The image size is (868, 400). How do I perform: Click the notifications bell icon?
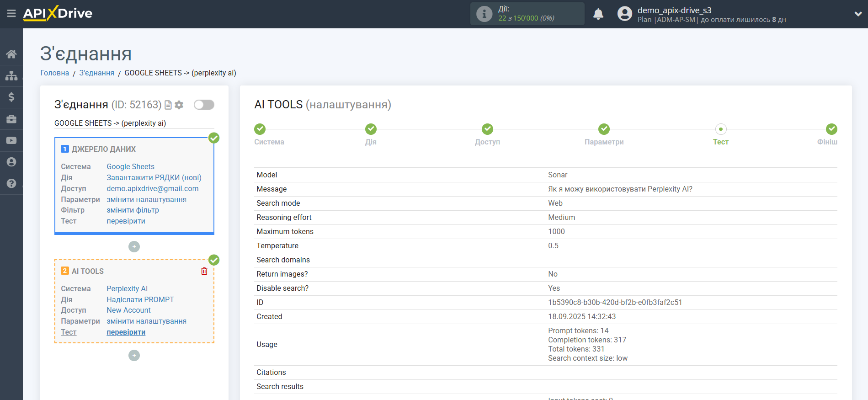tap(598, 14)
